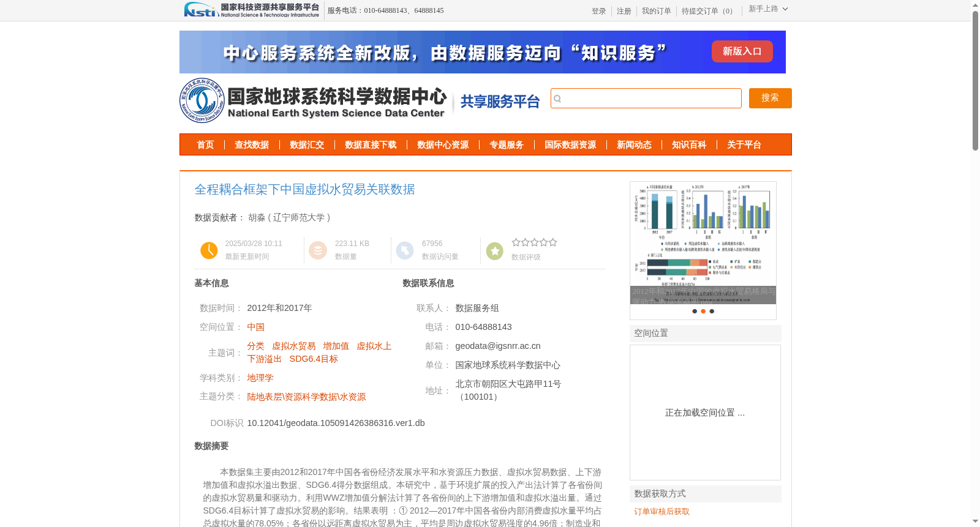Click the chart thumbnail image
The width and height of the screenshot is (980, 527).
703,243
